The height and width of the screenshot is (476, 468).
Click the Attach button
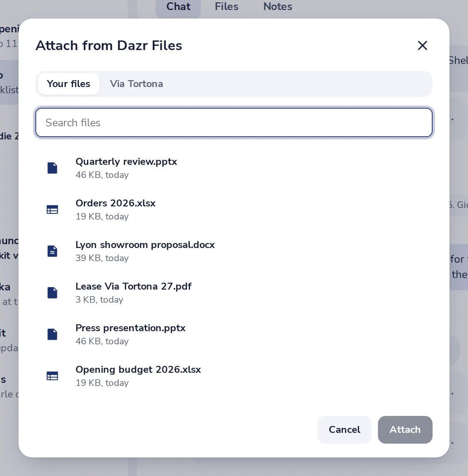pos(405,430)
